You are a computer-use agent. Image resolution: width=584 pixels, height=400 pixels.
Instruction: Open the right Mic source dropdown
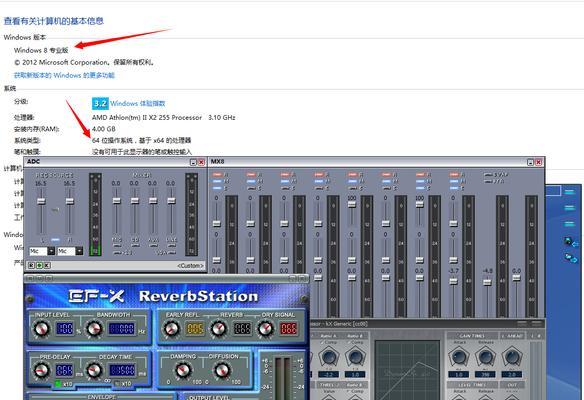[79, 251]
